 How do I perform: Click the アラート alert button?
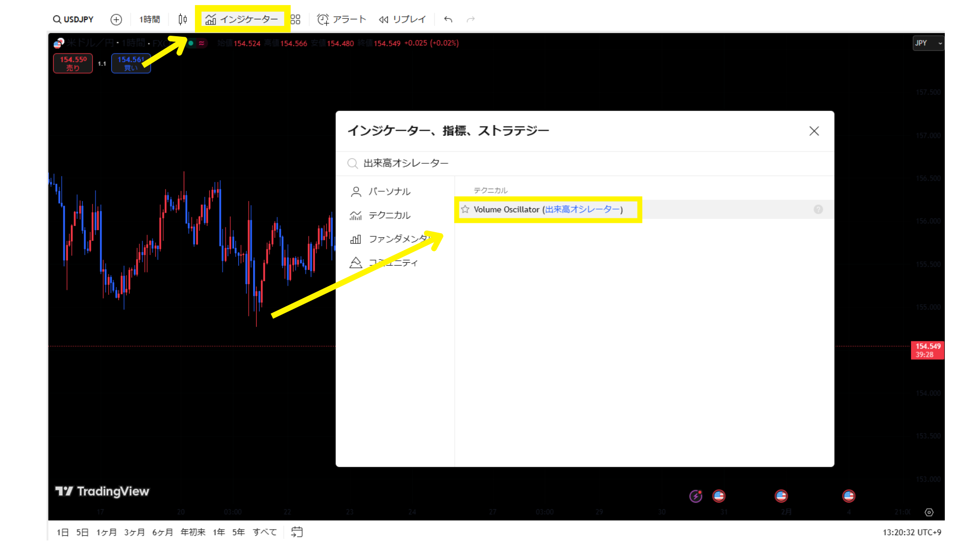(x=341, y=19)
